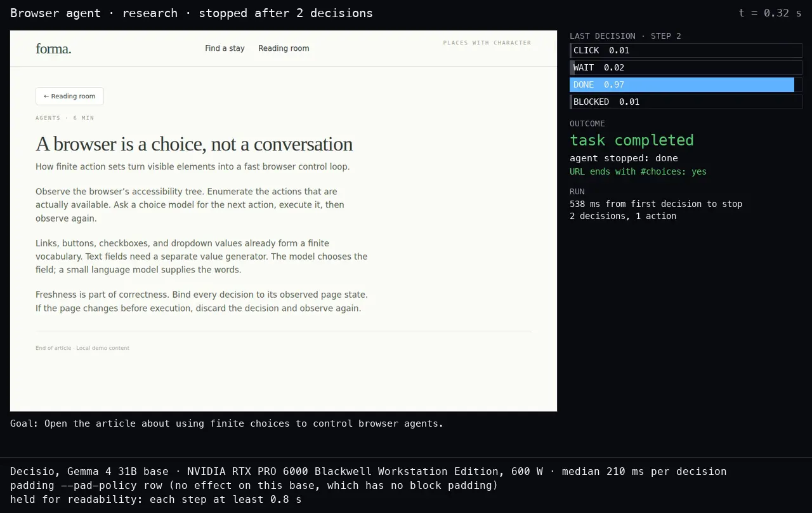Click the Goal description line

(x=227, y=423)
